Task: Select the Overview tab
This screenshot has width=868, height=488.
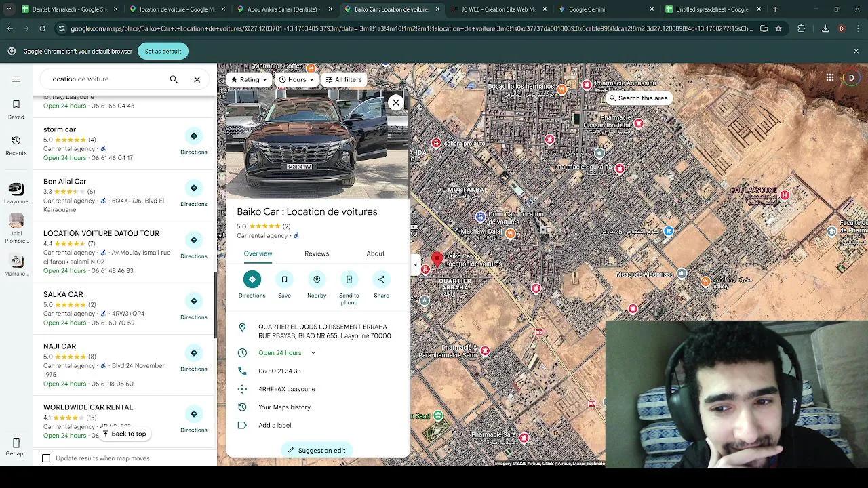Action: 258,253
